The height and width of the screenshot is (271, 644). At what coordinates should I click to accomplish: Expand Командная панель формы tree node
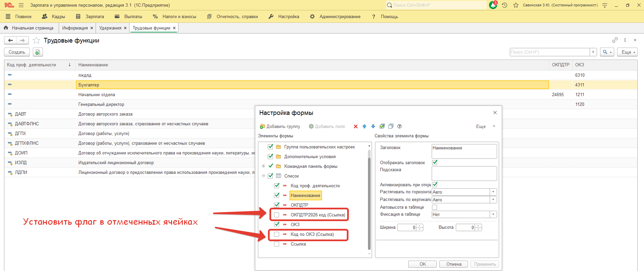coord(263,166)
